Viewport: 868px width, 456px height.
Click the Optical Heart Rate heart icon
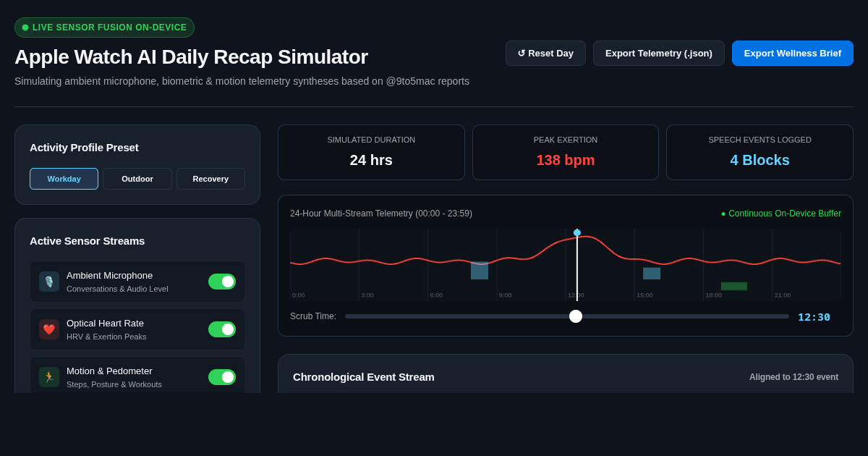tap(49, 329)
